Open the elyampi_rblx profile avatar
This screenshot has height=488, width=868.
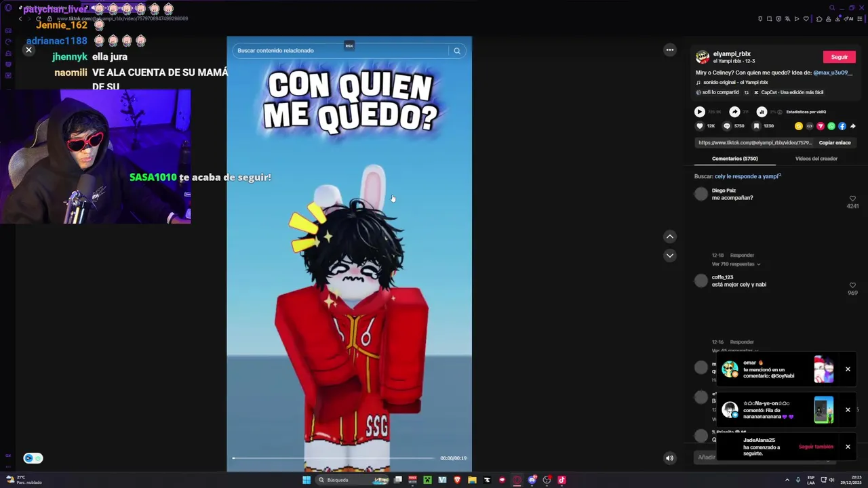[703, 57]
